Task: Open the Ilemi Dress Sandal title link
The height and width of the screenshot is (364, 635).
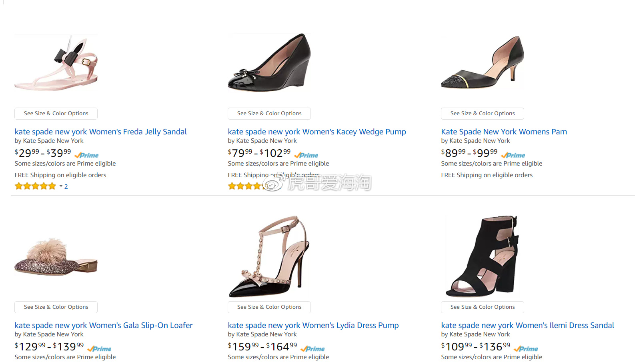Action: click(527, 325)
